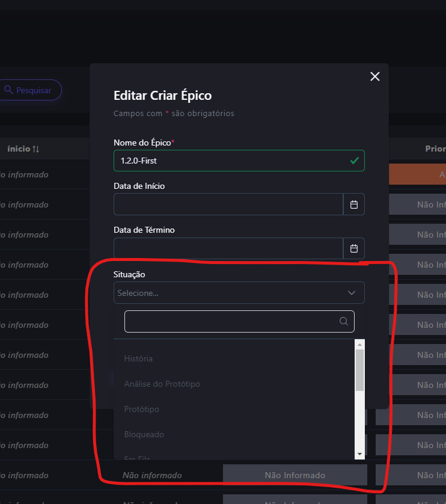Select the História option
This screenshot has width=446, height=504.
(x=139, y=358)
